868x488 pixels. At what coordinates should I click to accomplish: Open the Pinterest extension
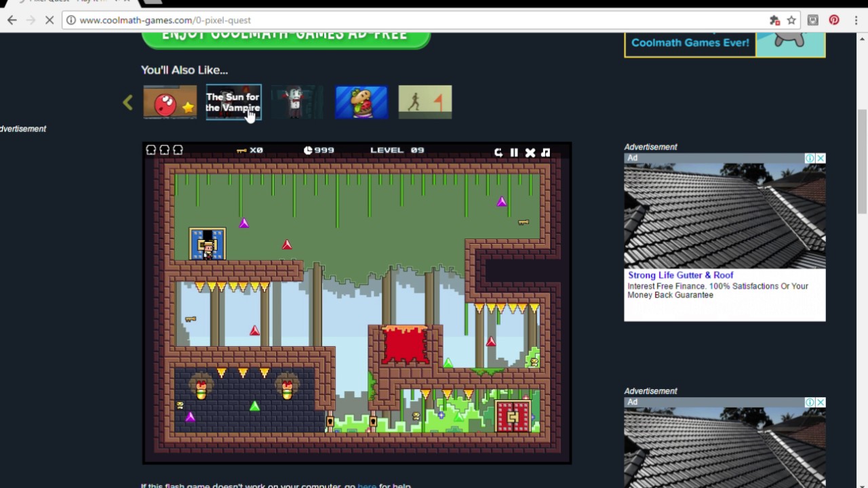click(834, 20)
